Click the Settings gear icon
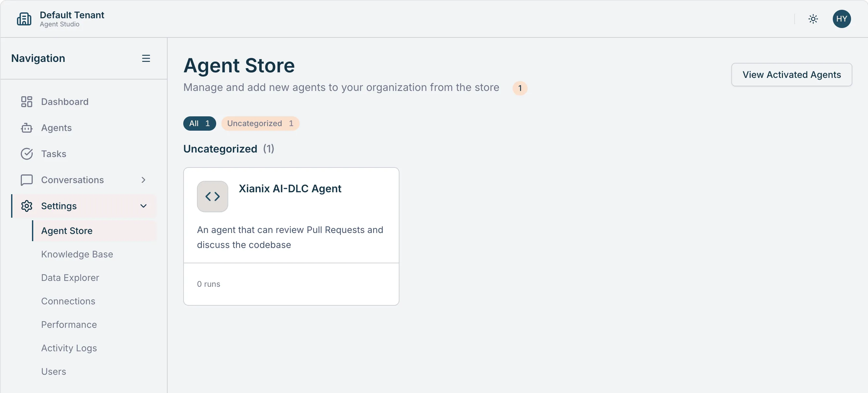The image size is (868, 393). point(27,206)
